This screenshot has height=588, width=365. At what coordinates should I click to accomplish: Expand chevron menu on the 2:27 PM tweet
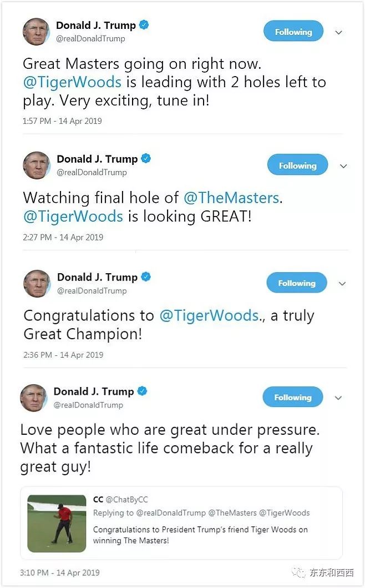click(343, 166)
